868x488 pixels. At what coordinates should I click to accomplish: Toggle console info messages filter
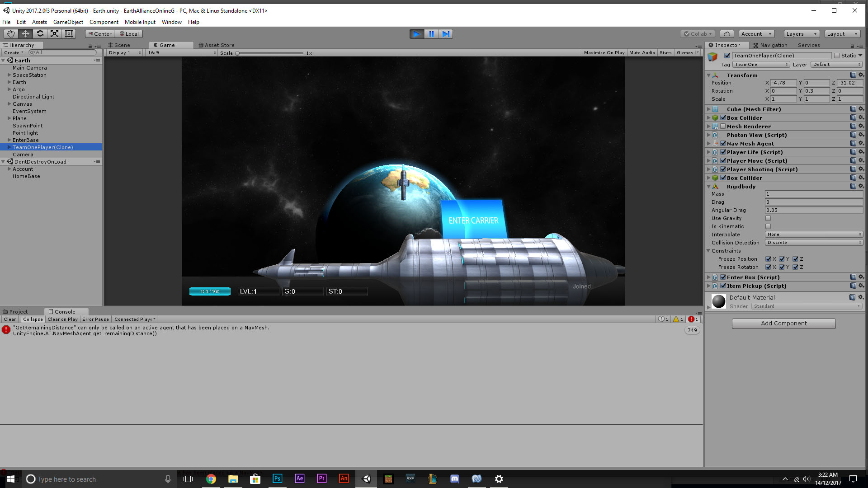[663, 319]
